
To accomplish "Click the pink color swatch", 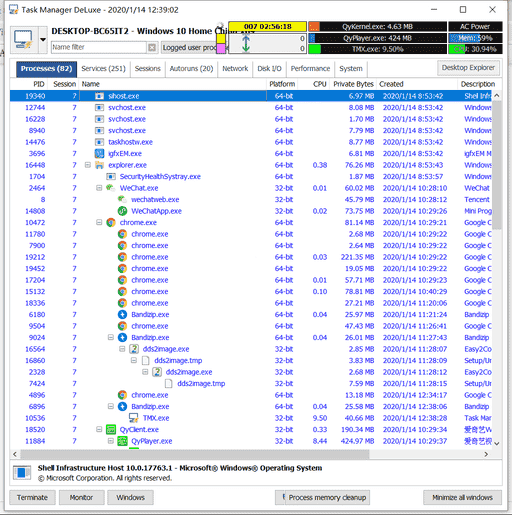I will [221, 49].
